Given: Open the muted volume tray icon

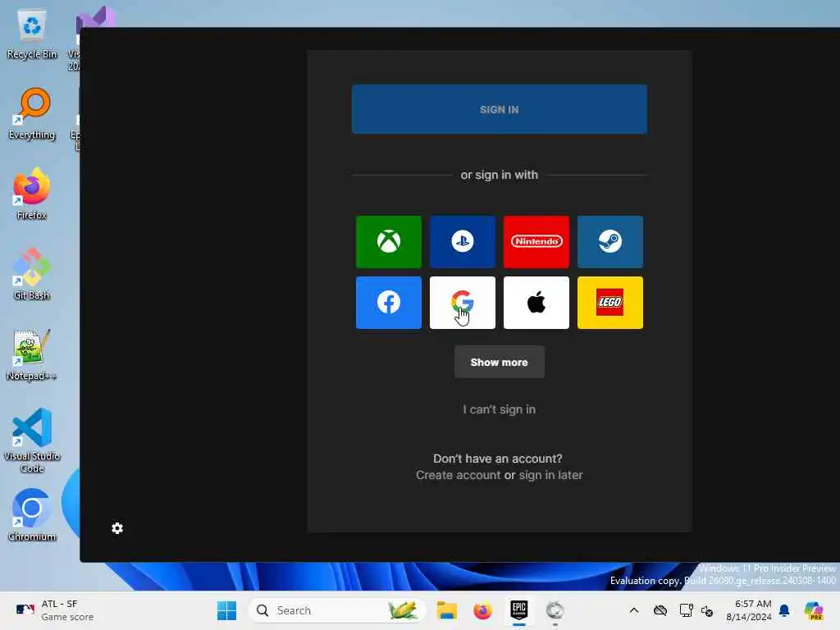Looking at the screenshot, I should 707,610.
